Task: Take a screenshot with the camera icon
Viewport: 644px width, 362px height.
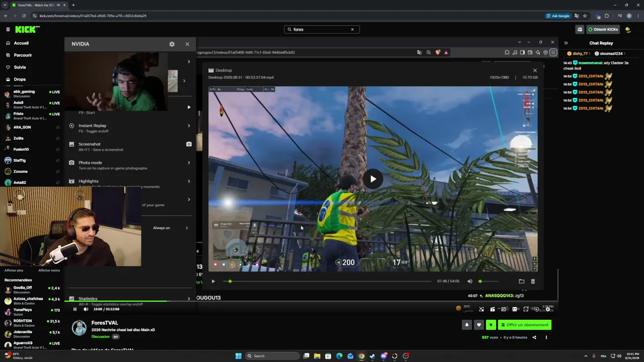Action: click(x=189, y=144)
